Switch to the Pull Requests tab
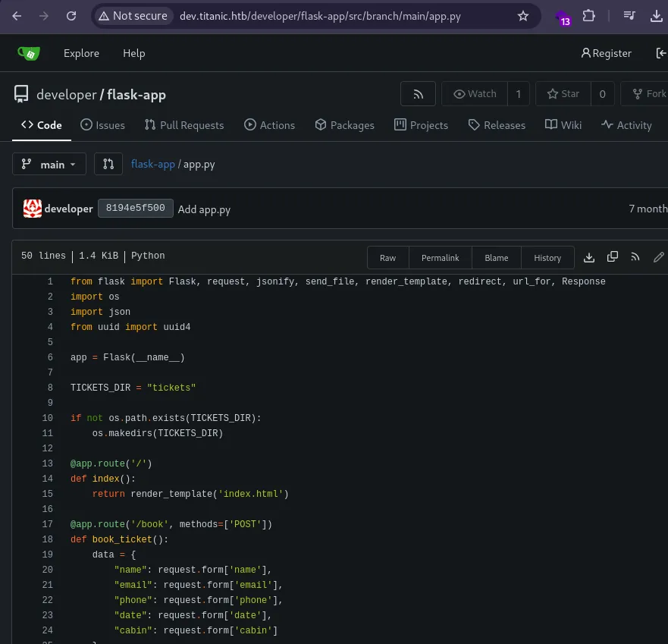Image resolution: width=668 pixels, height=644 pixels. 184,125
